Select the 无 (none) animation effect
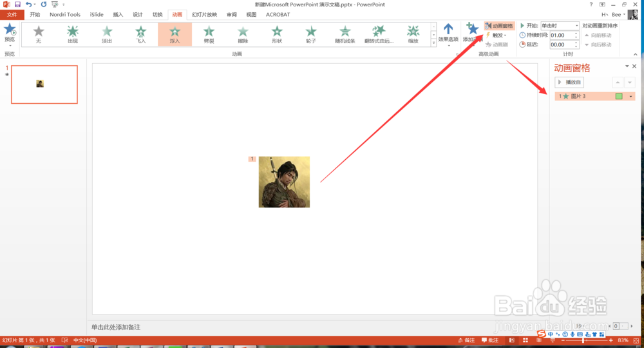The height and width of the screenshot is (348, 644). click(39, 34)
